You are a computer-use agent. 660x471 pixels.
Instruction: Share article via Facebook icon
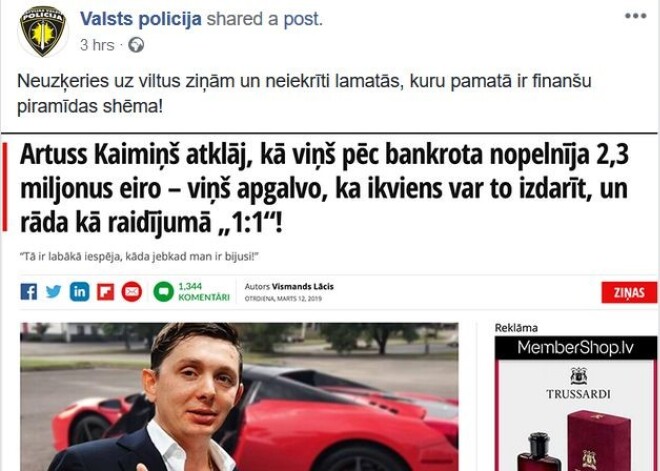coord(29,291)
